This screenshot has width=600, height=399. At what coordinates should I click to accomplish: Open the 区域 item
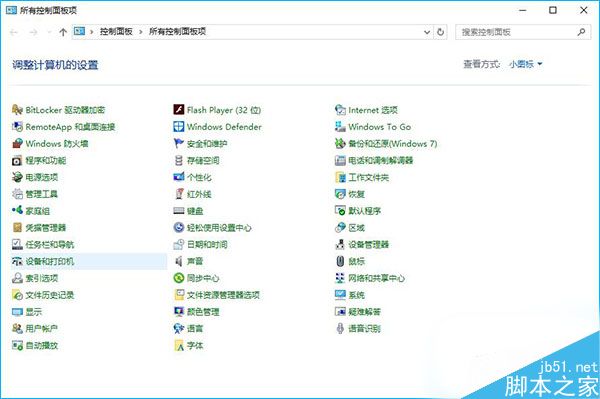[x=350, y=228]
